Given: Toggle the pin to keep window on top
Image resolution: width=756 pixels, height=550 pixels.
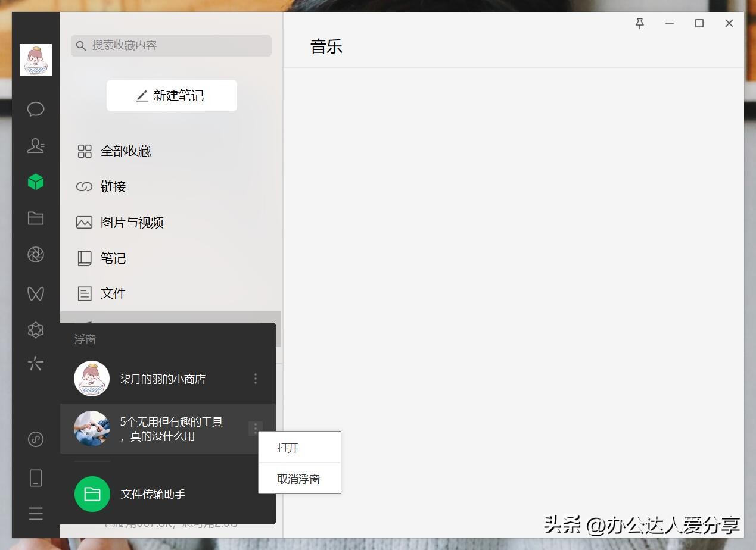Looking at the screenshot, I should 639,23.
